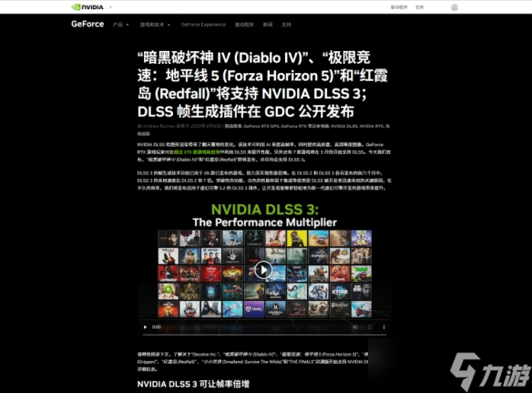532x393 pixels.
Task: Click the white handprint game tile
Action: [x=233, y=256]
